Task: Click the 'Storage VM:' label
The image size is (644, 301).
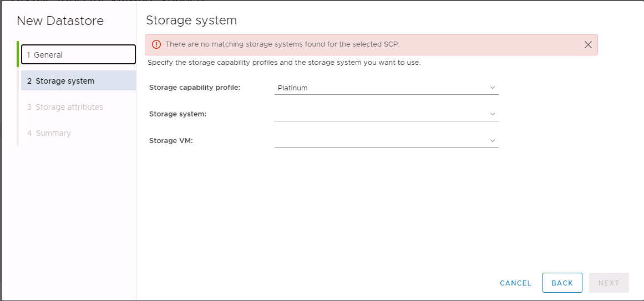Action: tap(171, 140)
